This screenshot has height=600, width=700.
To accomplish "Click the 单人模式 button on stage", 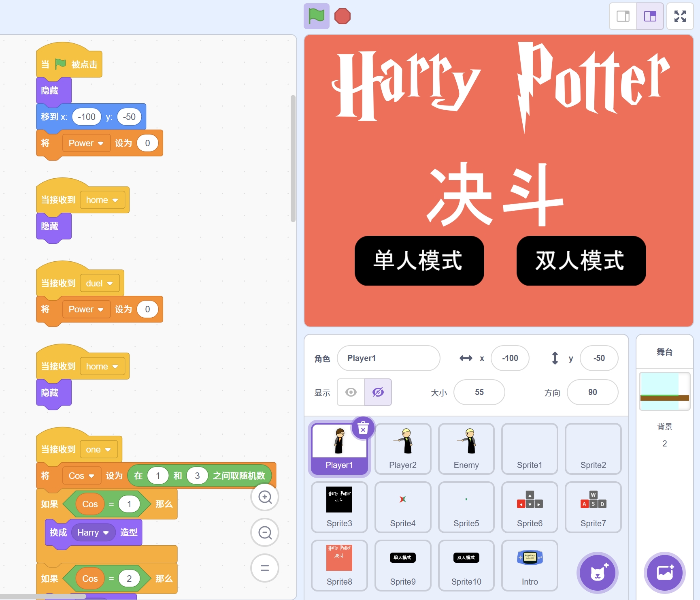I will click(x=419, y=260).
